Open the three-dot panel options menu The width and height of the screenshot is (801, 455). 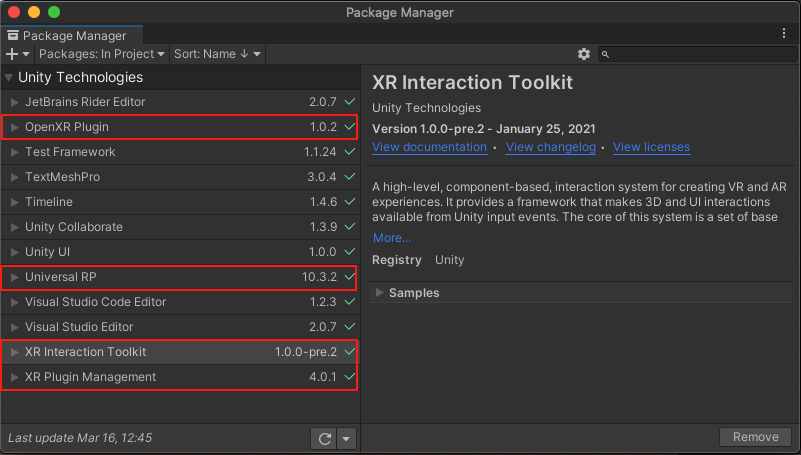[x=784, y=34]
